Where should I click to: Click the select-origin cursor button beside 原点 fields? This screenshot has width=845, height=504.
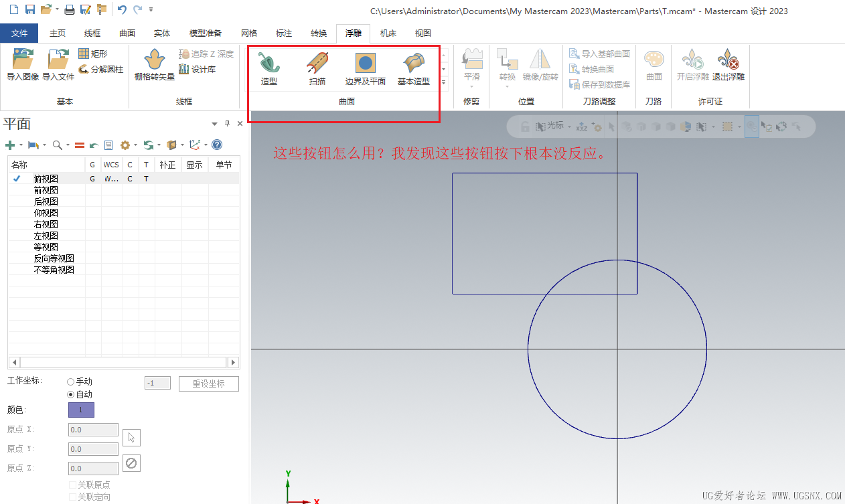tap(132, 438)
